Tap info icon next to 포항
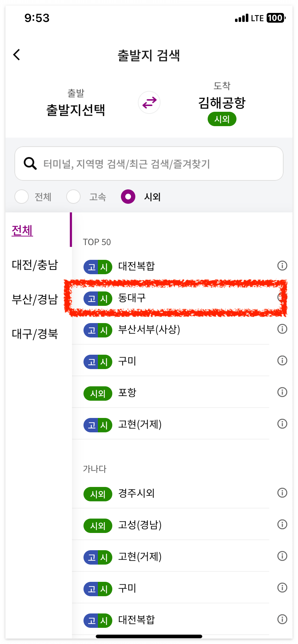The height and width of the screenshot is (644, 298). click(282, 392)
